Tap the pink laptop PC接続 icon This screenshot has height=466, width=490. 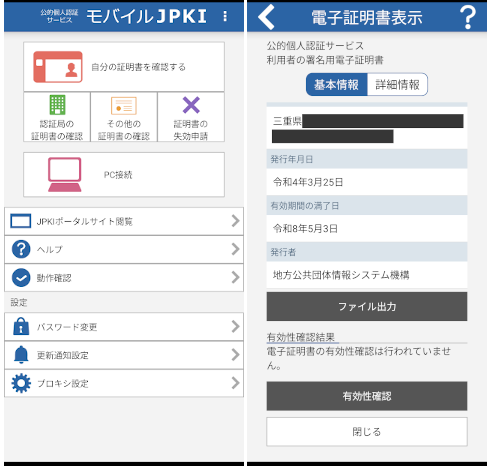[65, 175]
